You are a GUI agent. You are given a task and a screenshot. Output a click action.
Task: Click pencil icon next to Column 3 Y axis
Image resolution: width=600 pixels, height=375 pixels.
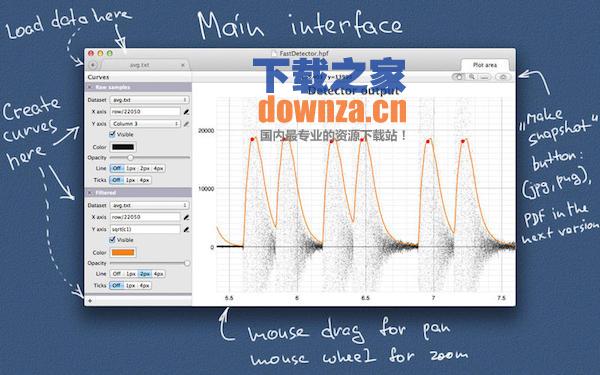click(186, 124)
